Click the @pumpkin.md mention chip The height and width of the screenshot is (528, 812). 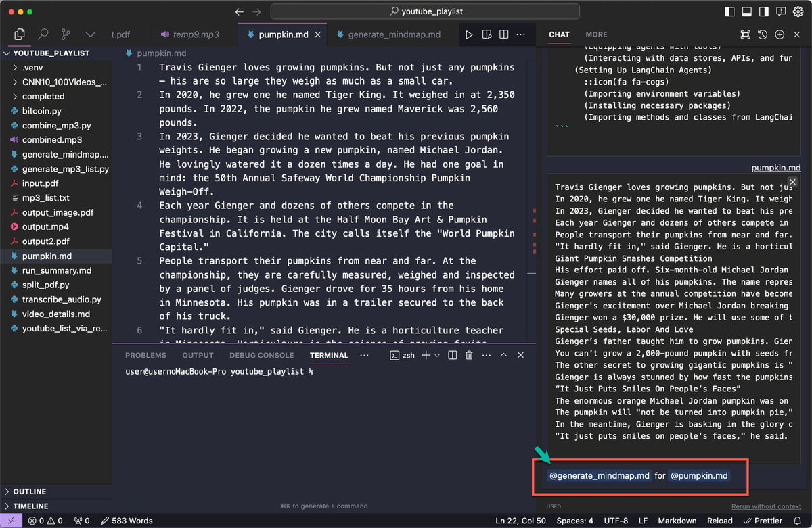[x=699, y=475]
